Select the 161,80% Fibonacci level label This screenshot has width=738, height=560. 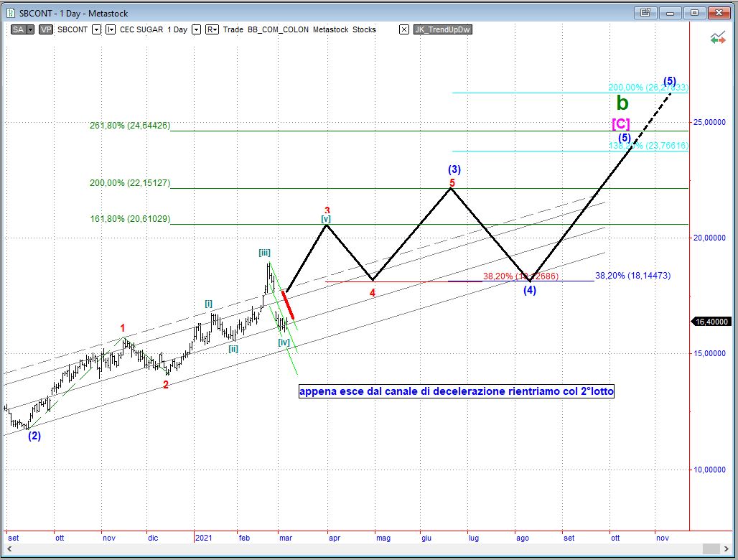pos(130,219)
